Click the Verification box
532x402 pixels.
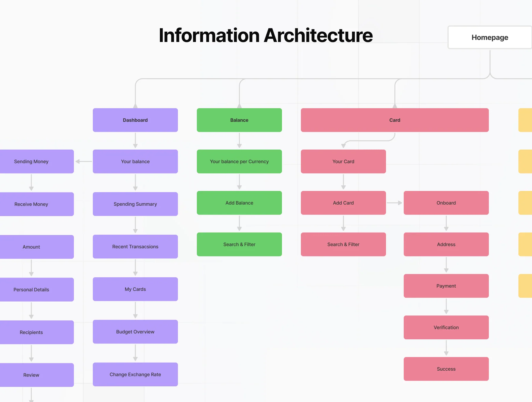[446, 328]
